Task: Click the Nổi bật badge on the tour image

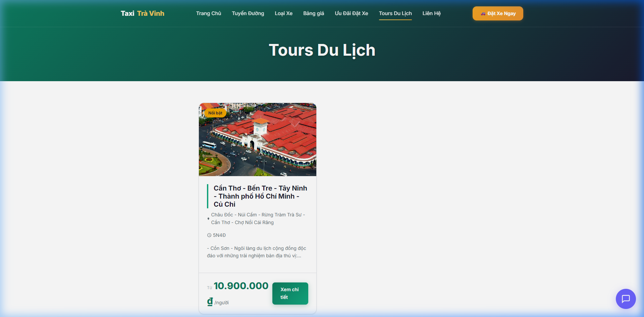Action: pyautogui.click(x=216, y=113)
